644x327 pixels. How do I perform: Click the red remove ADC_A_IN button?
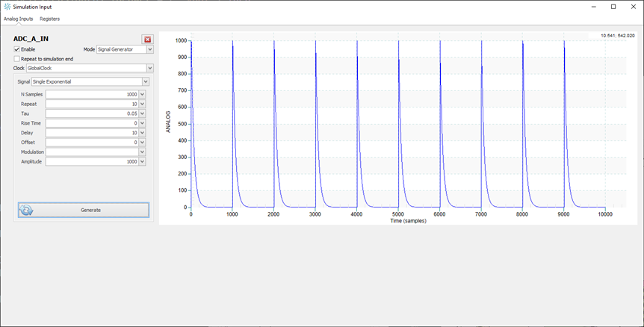coord(147,40)
